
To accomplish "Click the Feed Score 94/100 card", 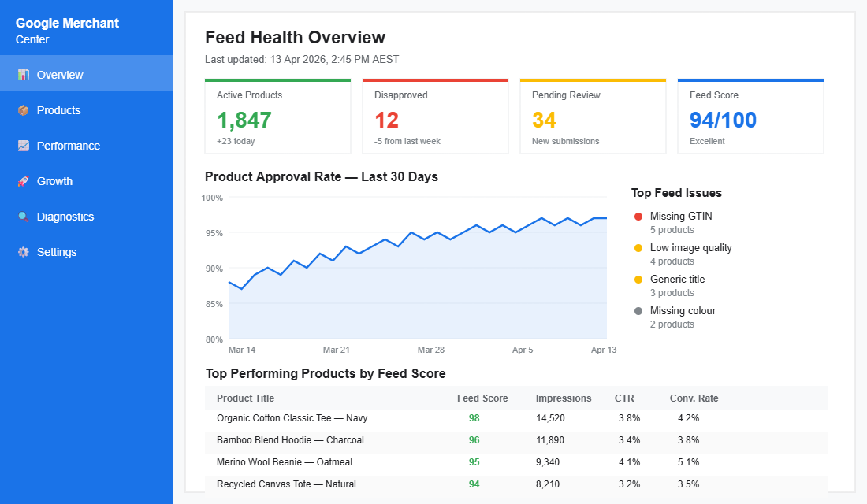I will coord(750,116).
